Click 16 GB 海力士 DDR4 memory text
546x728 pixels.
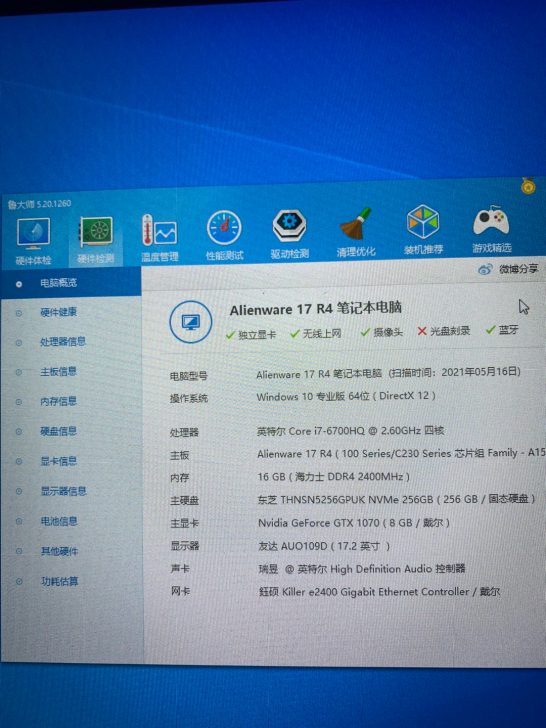(x=334, y=477)
